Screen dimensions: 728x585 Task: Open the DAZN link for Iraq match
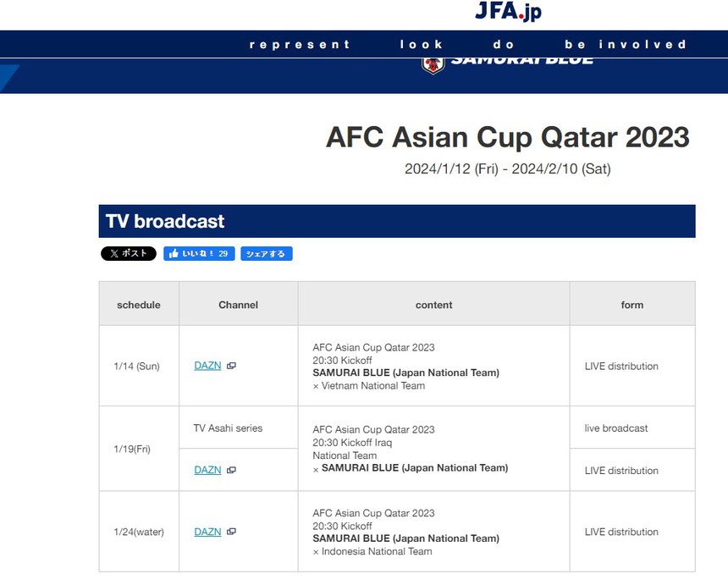(207, 470)
